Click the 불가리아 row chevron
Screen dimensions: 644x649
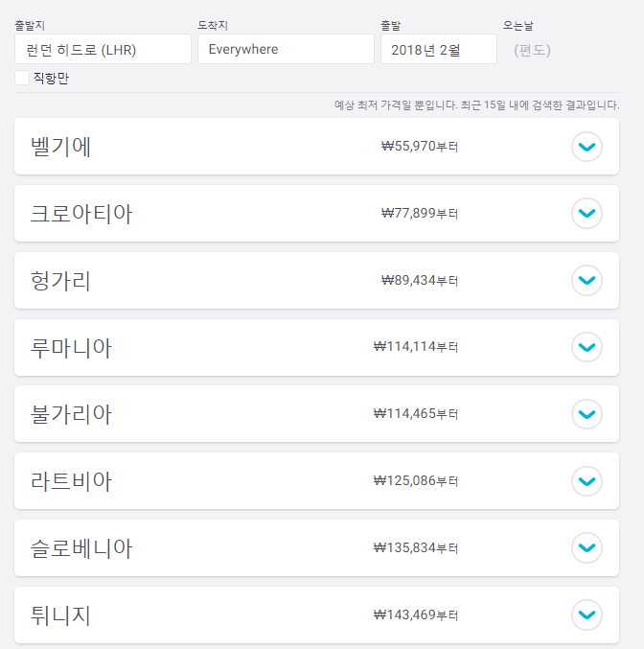pos(586,414)
